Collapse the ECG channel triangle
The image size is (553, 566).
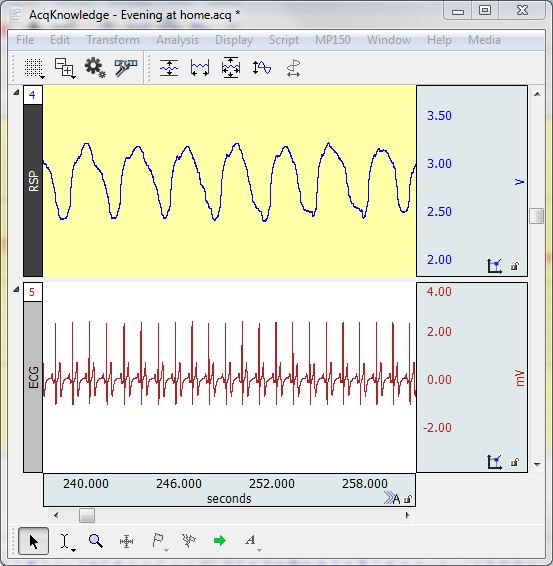click(16, 289)
